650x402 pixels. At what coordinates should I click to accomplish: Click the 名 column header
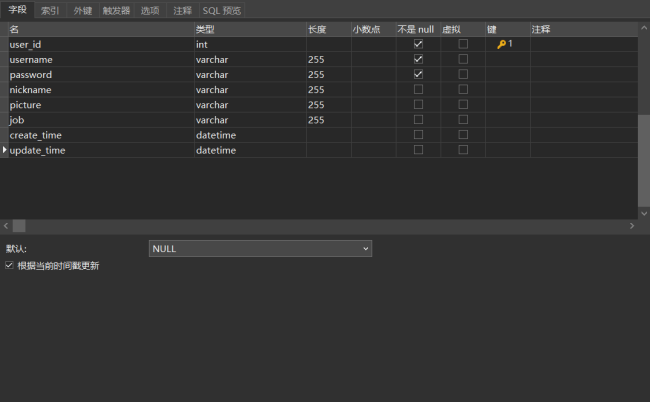coord(101,29)
